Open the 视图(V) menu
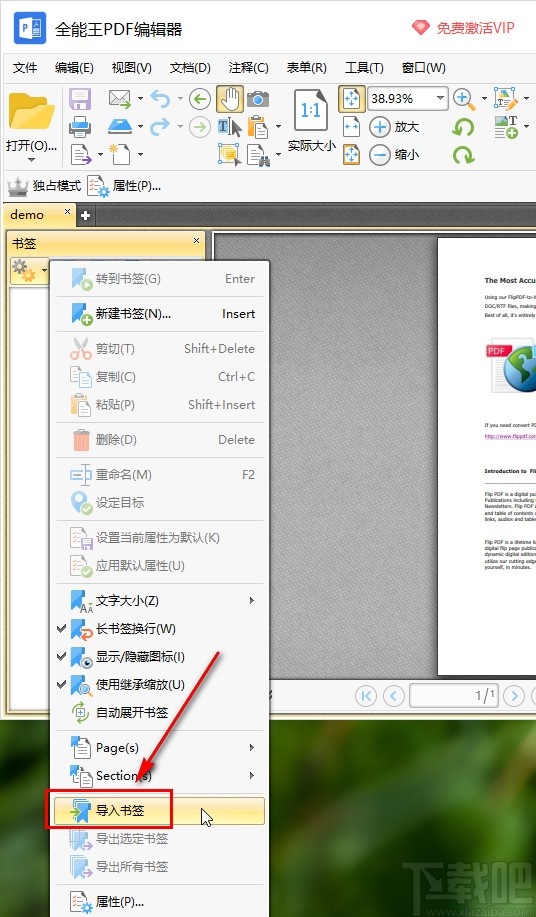The width and height of the screenshot is (536, 917). [132, 68]
